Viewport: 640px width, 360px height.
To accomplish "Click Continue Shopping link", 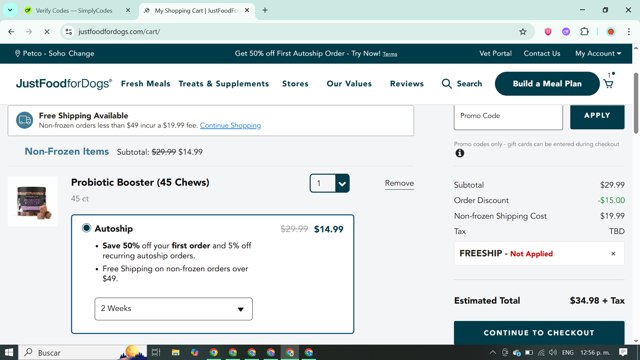I will point(230,125).
